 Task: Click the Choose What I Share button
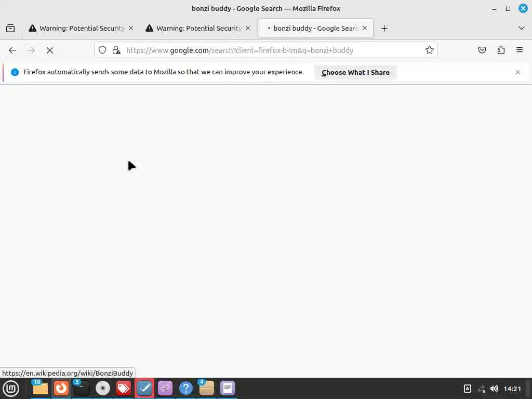click(x=355, y=72)
